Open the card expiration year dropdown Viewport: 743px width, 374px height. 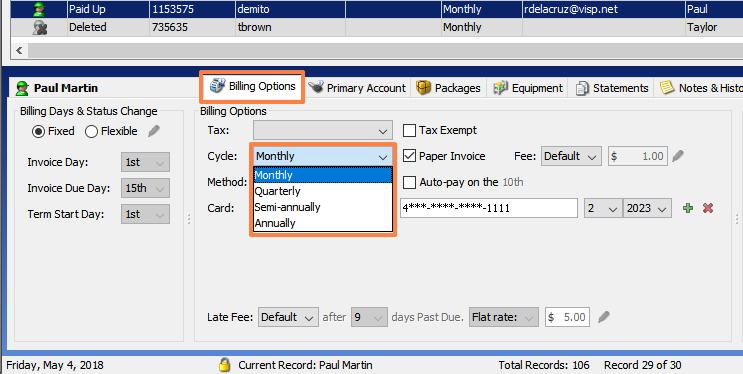pyautogui.click(x=647, y=208)
